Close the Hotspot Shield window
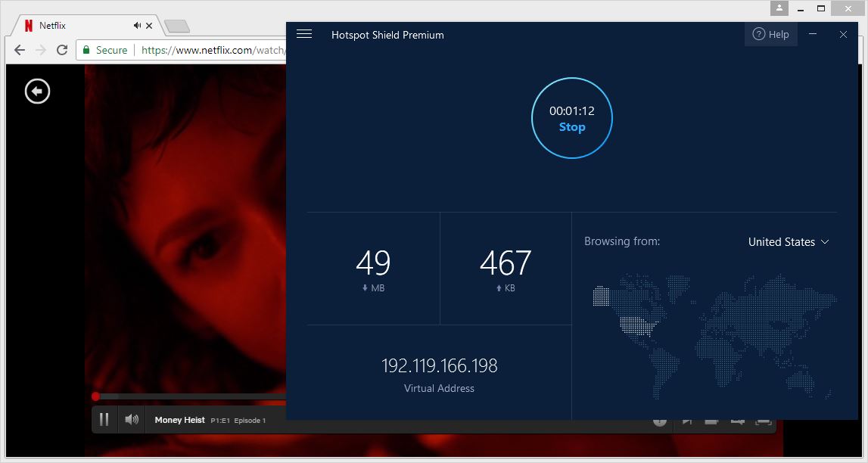Image resolution: width=868 pixels, height=463 pixels. (x=843, y=34)
